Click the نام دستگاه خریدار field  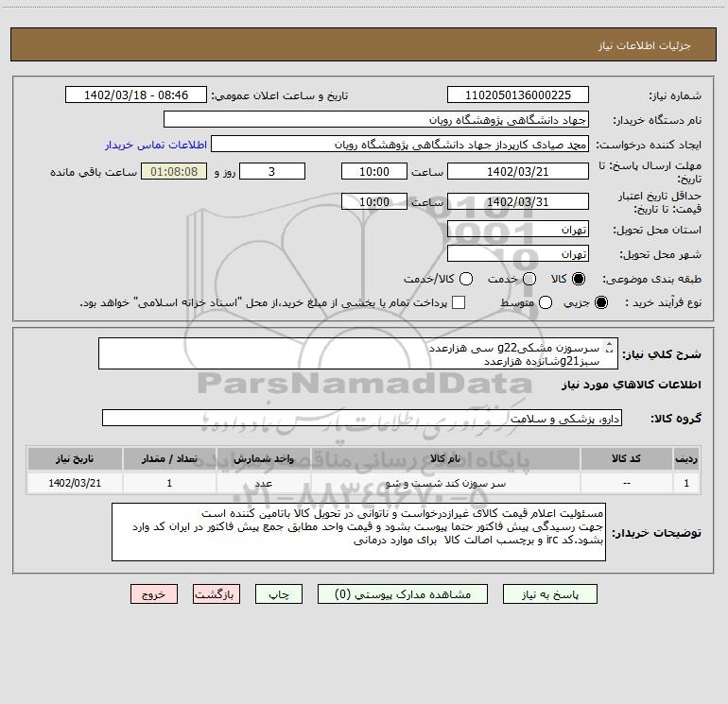point(376,119)
